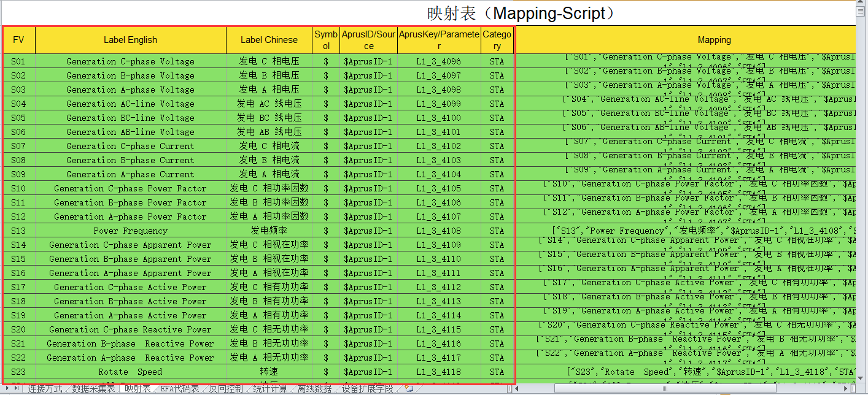Click the L1_3_4100 key cell

click(438, 118)
